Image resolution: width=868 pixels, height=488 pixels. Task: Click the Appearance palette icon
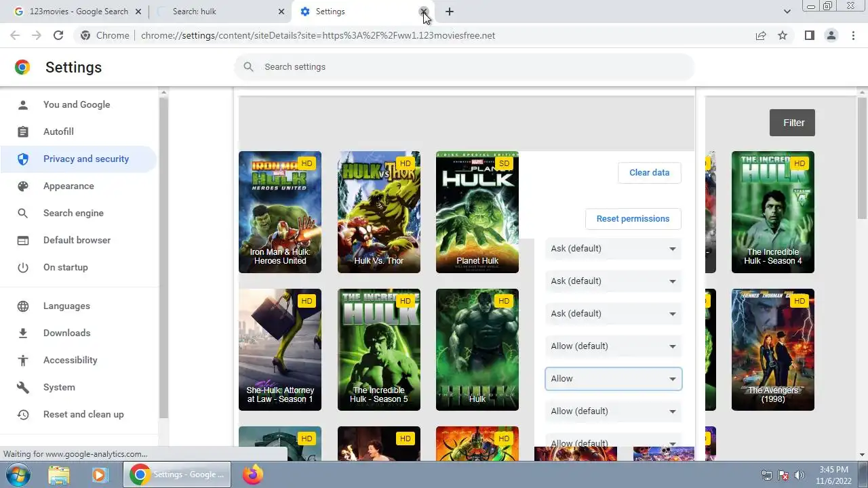point(23,186)
